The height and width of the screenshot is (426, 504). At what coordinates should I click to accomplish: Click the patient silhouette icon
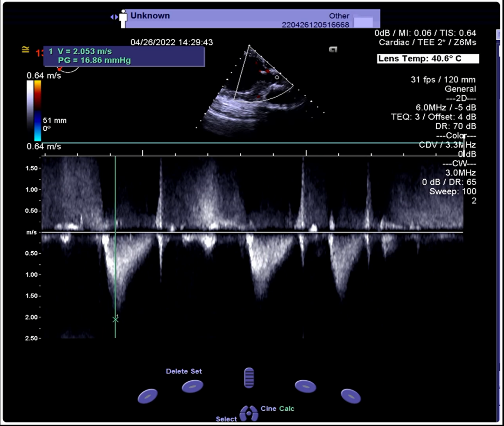(x=123, y=18)
